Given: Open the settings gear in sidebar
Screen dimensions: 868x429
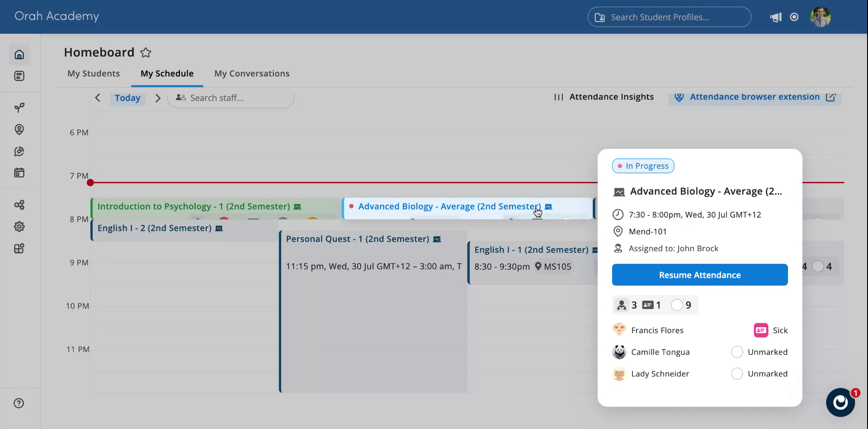Looking at the screenshot, I should coord(19,227).
